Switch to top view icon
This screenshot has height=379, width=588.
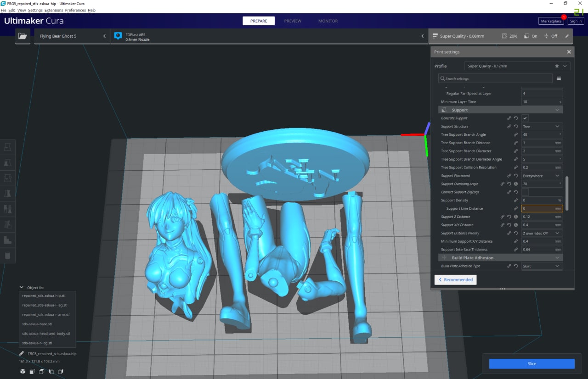tap(41, 371)
